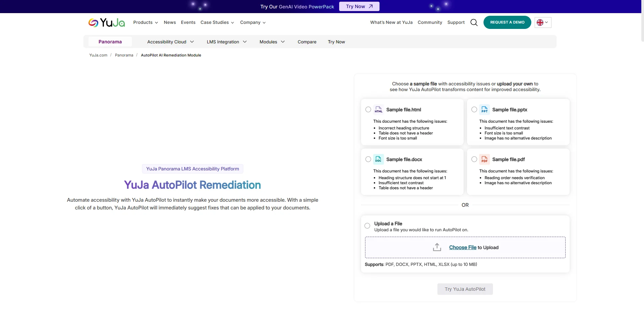Open the Modules dropdown menu
Viewport: 644px width, 317px height.
coord(272,42)
